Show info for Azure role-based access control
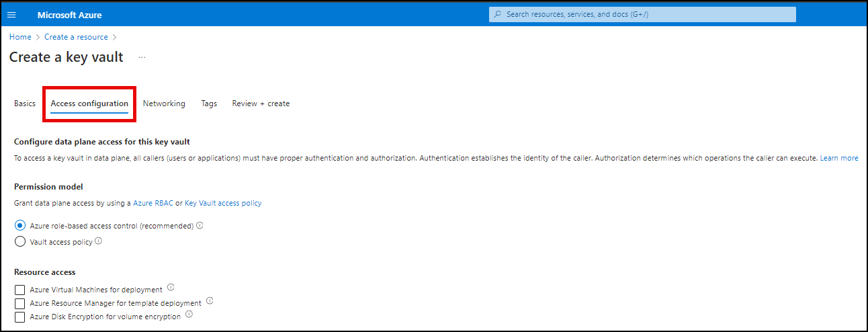The image size is (868, 332). click(x=200, y=226)
